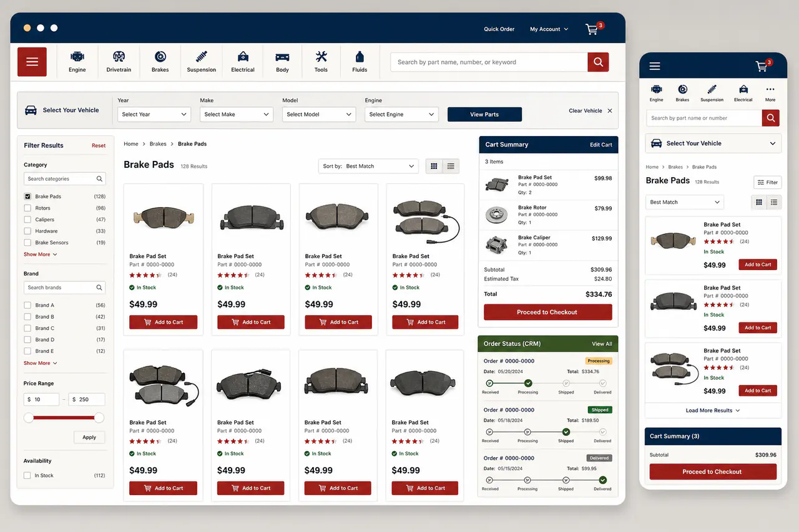Open the Tools category icon
This screenshot has height=532, width=799.
pos(321,57)
